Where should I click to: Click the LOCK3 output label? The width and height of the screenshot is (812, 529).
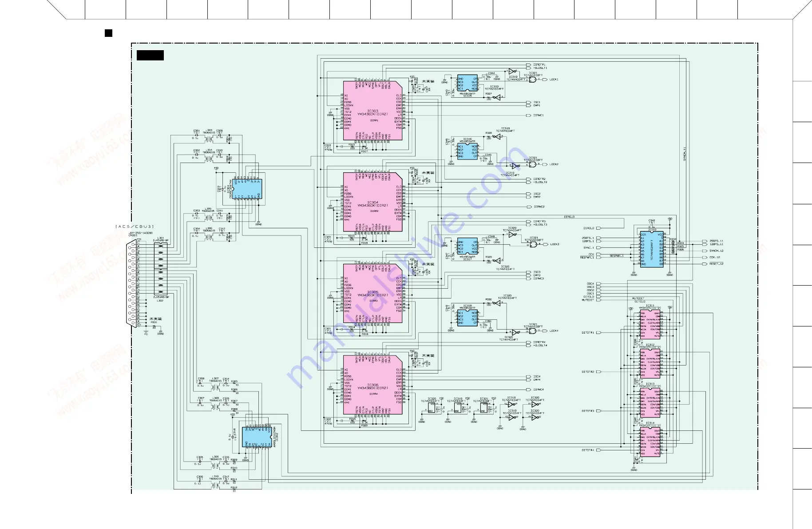[555, 244]
